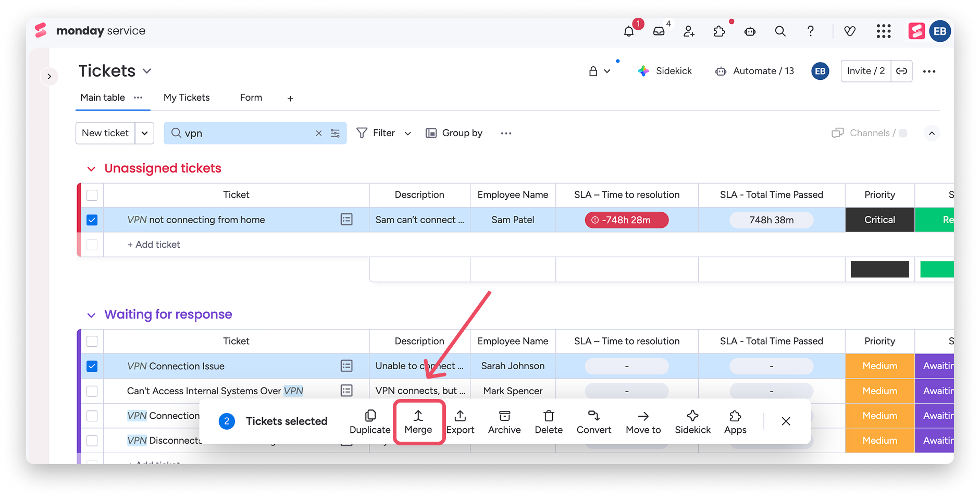Open the Sidekick assistant button
980x498 pixels.
pos(665,71)
